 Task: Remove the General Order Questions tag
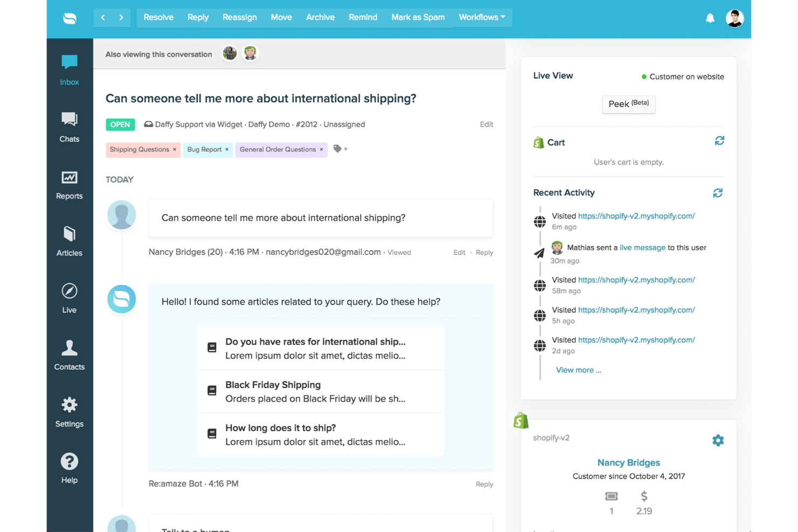pos(321,149)
